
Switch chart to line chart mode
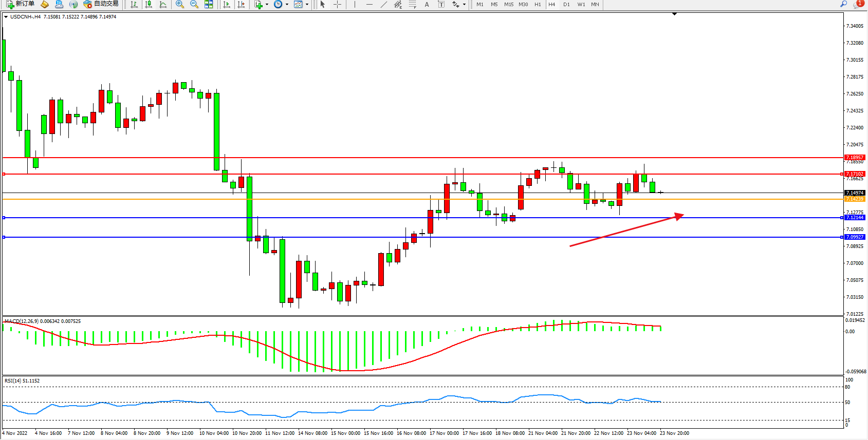coord(163,5)
